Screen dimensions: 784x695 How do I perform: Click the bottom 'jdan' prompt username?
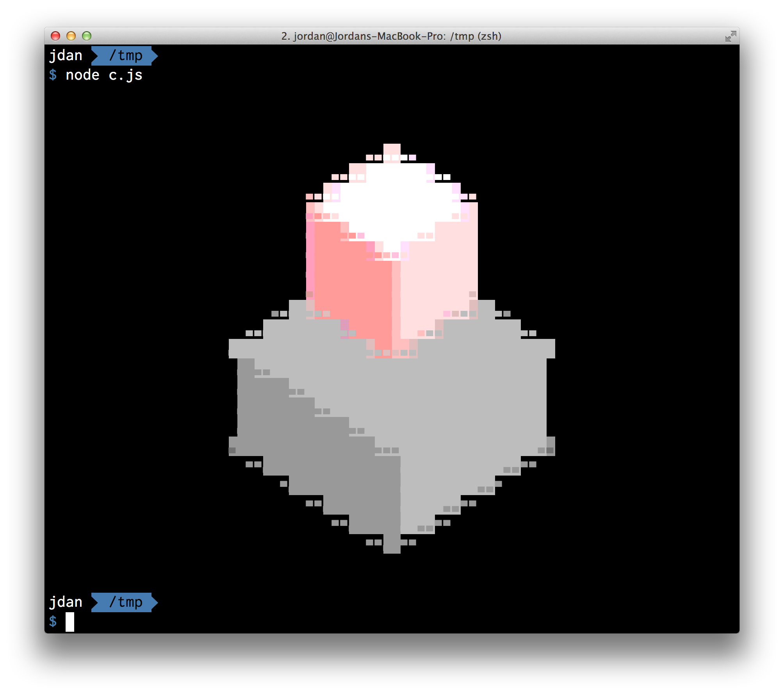[66, 602]
